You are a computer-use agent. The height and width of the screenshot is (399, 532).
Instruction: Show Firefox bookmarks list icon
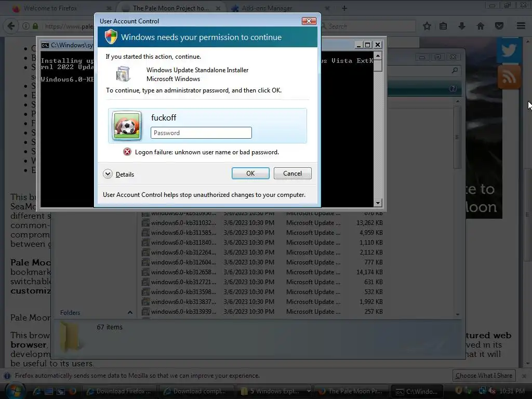443,26
